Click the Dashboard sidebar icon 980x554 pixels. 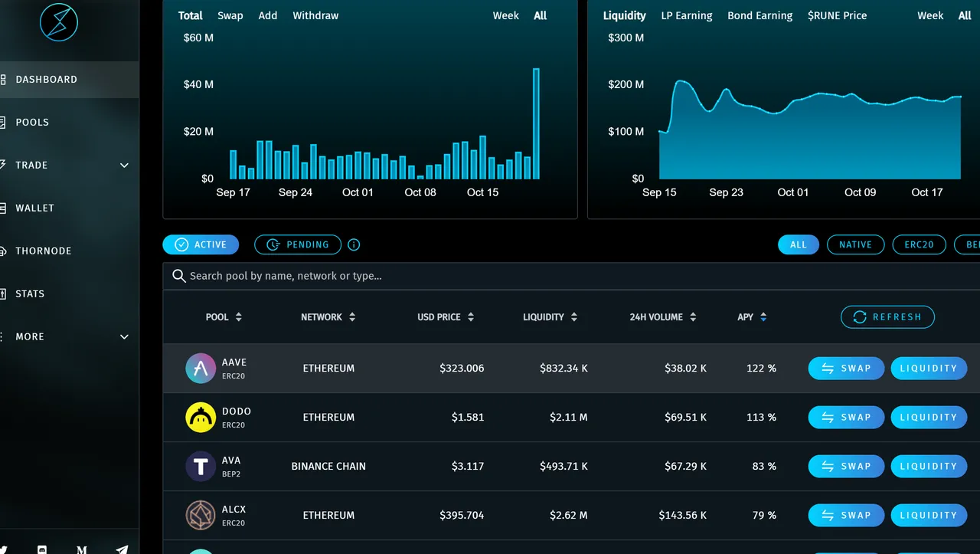3,80
